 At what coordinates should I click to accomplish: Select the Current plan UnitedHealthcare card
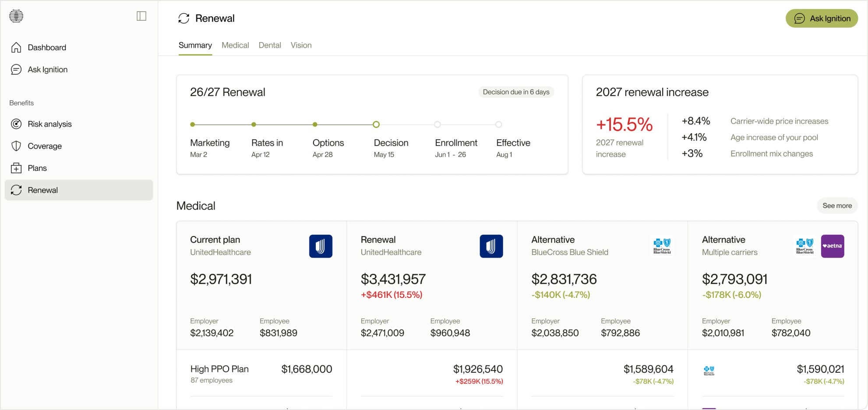click(261, 286)
